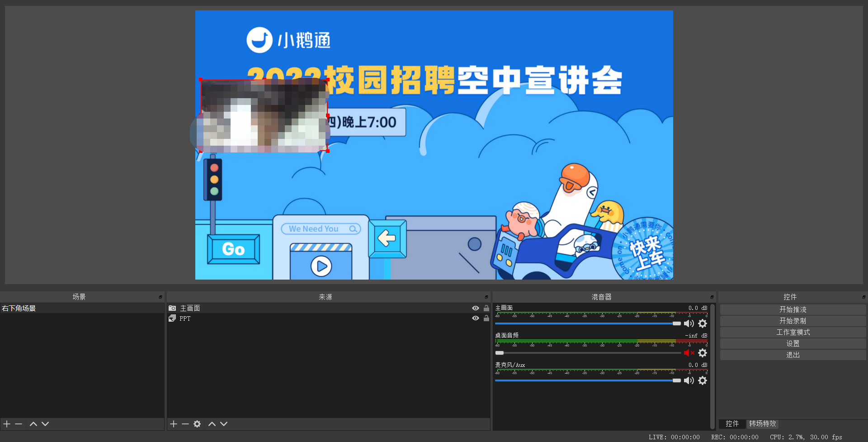This screenshot has height=442, width=868.
Task: Mute 麦克风/Aux speaker icon
Action: point(689,380)
